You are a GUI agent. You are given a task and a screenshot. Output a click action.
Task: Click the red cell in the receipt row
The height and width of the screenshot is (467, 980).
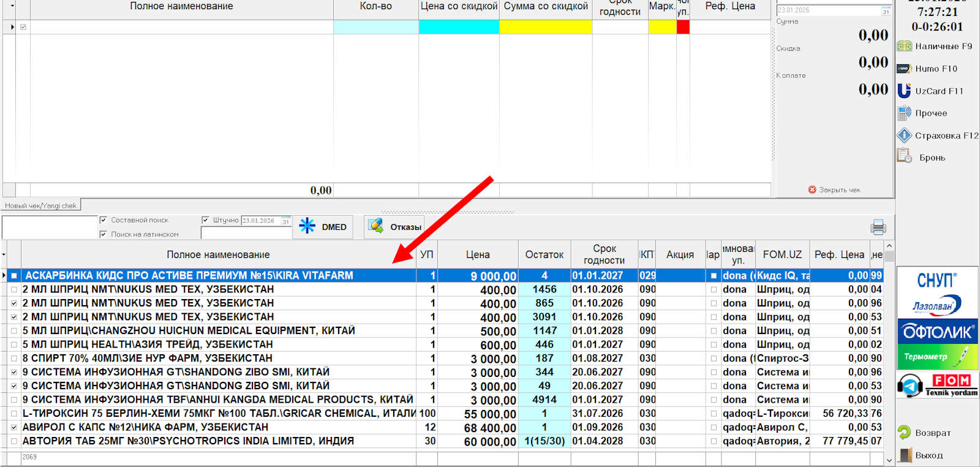tap(683, 27)
